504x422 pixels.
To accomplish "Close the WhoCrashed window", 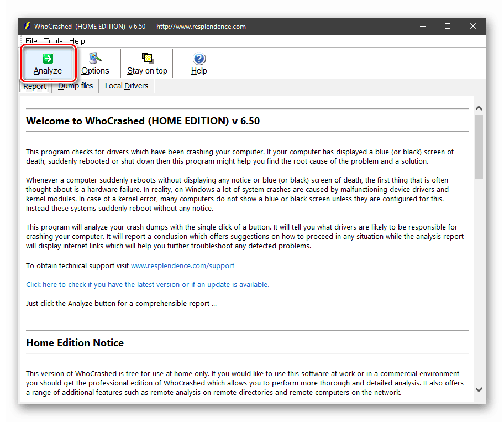I will (x=473, y=26).
